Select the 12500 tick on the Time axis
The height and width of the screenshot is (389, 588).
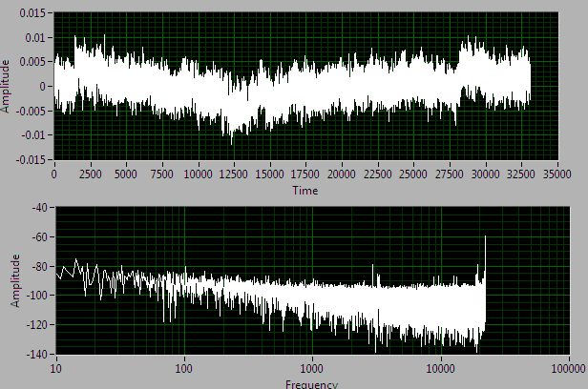pyautogui.click(x=234, y=174)
